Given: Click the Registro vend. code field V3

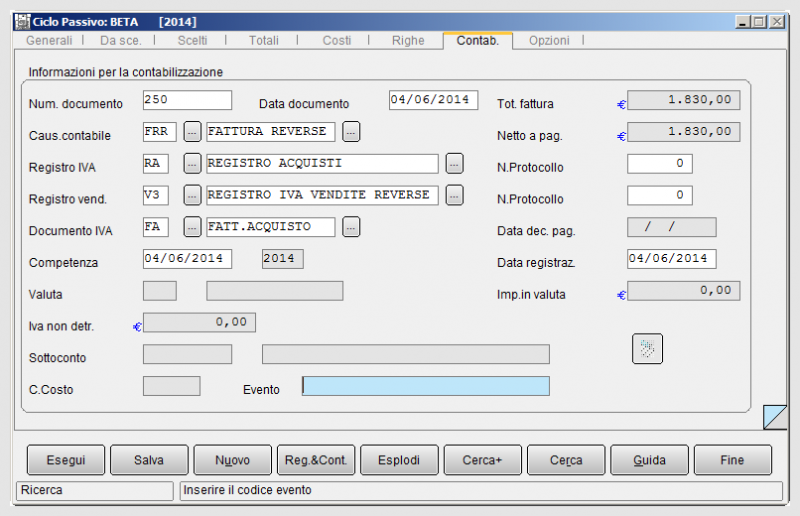Looking at the screenshot, I should (x=156, y=195).
